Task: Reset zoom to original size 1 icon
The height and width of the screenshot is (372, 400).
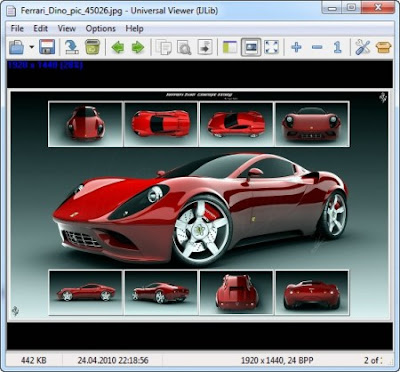Action: click(x=338, y=47)
